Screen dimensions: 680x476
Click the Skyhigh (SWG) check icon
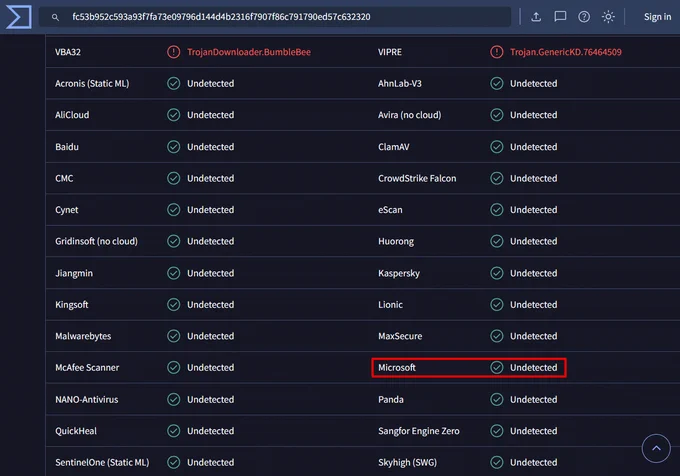497,463
